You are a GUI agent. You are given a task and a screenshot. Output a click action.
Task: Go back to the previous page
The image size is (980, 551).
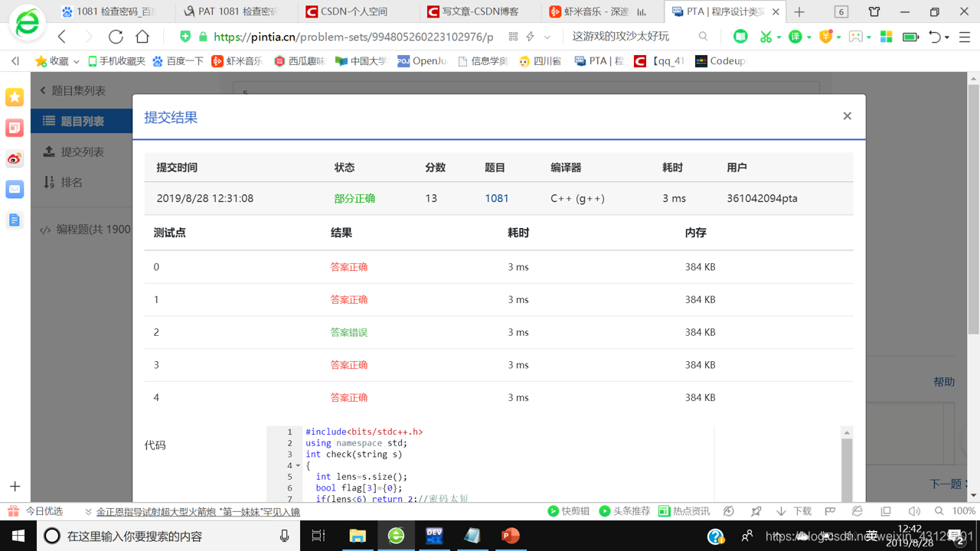click(62, 36)
